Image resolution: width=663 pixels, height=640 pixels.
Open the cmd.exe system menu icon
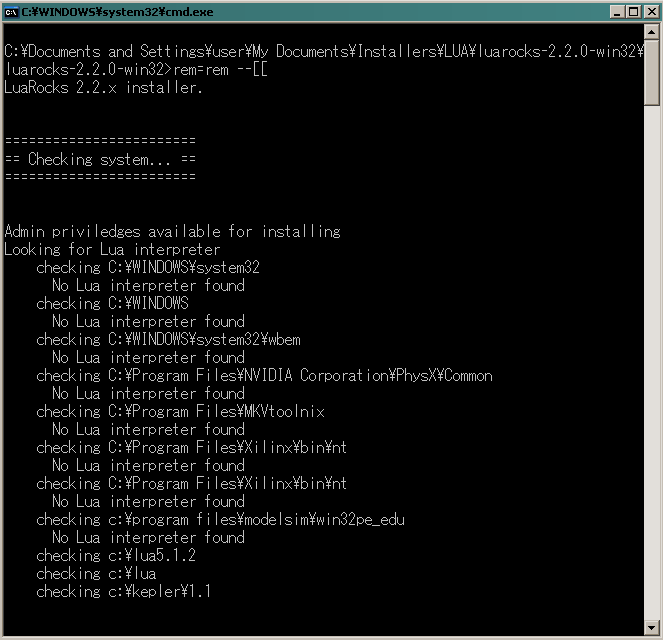(11, 12)
